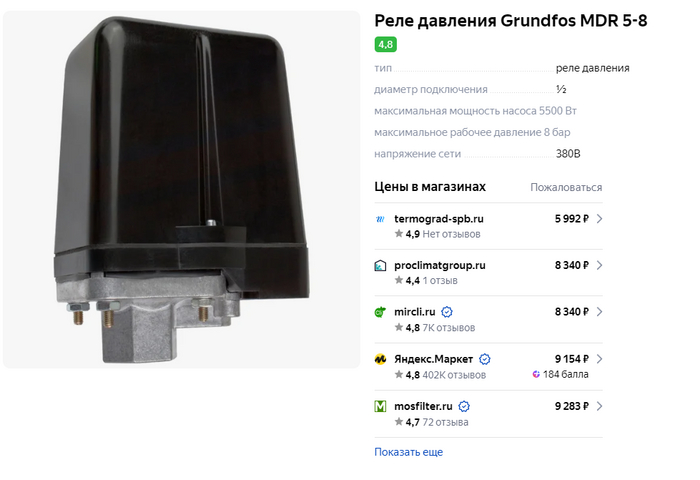
Task: Click the 184 балла bonus icon
Action: pos(536,374)
